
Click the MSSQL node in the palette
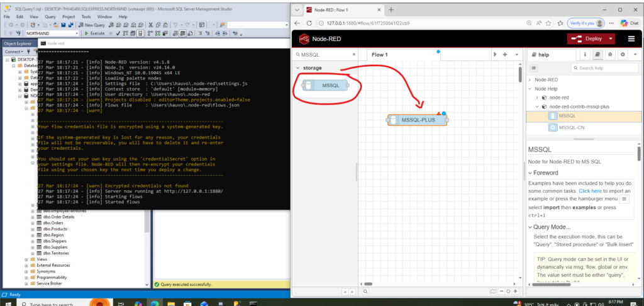(x=326, y=86)
